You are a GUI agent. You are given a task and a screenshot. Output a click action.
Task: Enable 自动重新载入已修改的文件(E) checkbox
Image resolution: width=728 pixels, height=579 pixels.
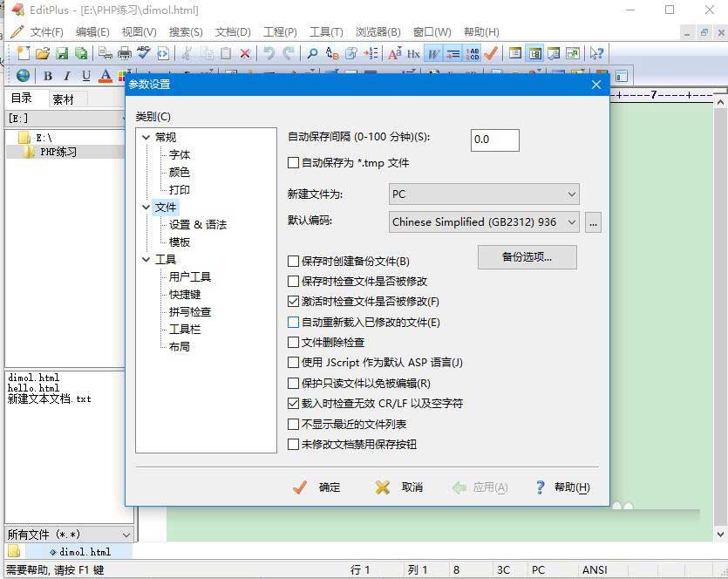293,322
